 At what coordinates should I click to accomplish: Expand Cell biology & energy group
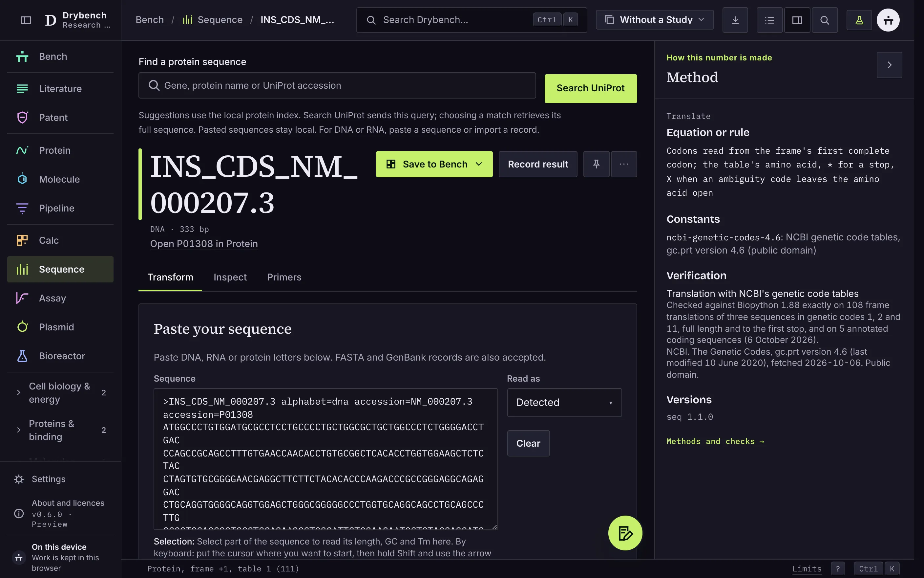pos(60,392)
